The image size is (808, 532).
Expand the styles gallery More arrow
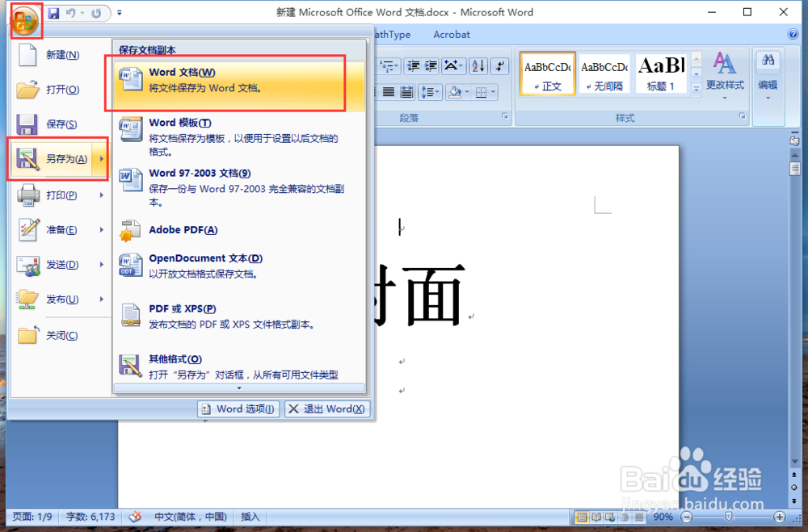[x=696, y=89]
